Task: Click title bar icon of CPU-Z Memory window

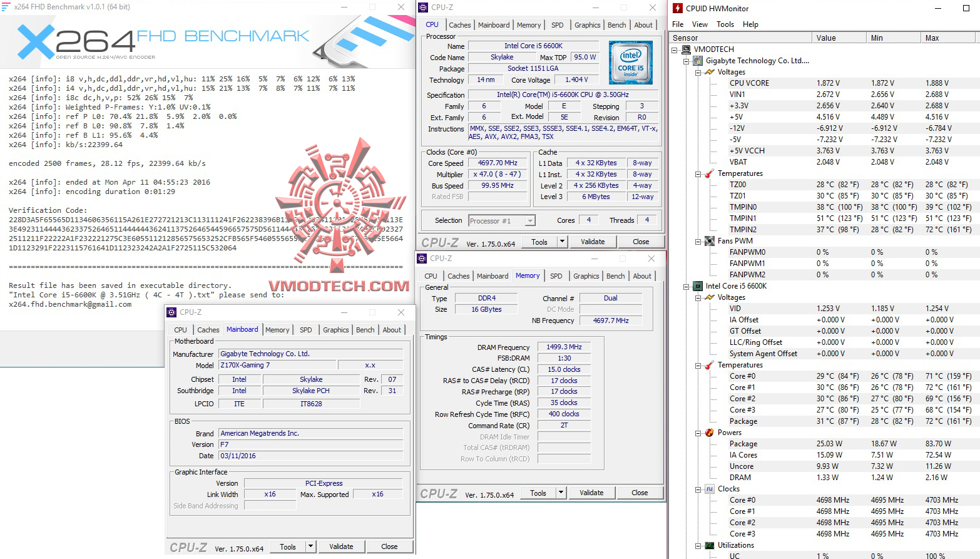Action: [422, 259]
